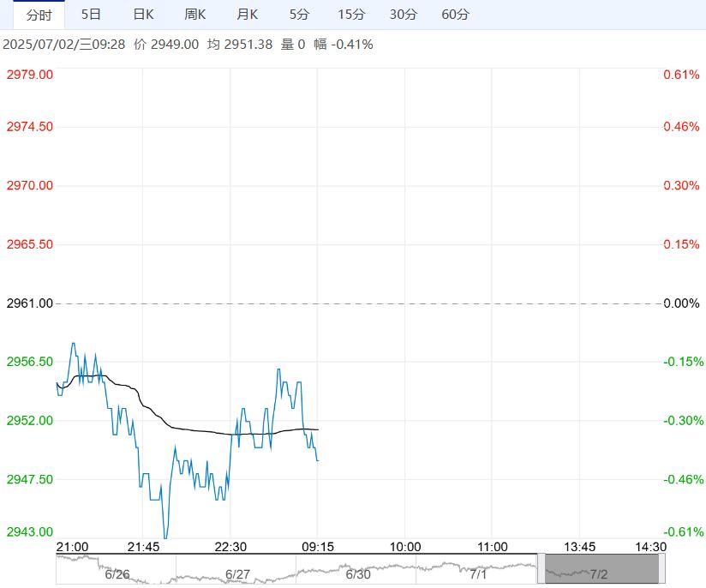Viewport: 706px width, 588px height.
Task: Switch to the 5日 five-day tab
Action: (90, 15)
